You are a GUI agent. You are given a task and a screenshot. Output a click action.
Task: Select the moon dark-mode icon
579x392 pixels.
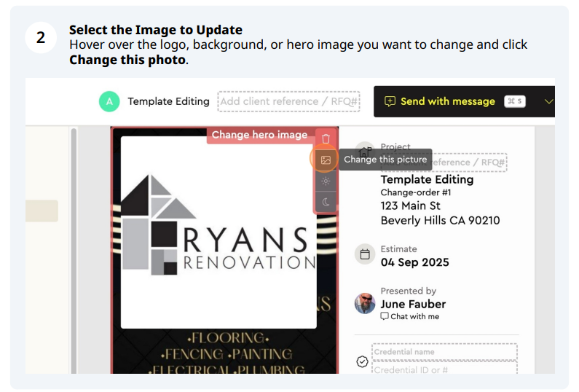[326, 202]
